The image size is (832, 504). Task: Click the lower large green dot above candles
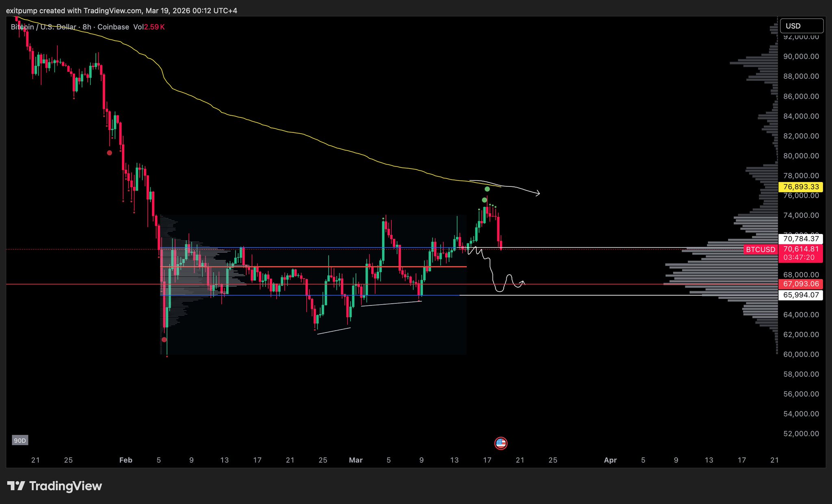[x=484, y=200]
